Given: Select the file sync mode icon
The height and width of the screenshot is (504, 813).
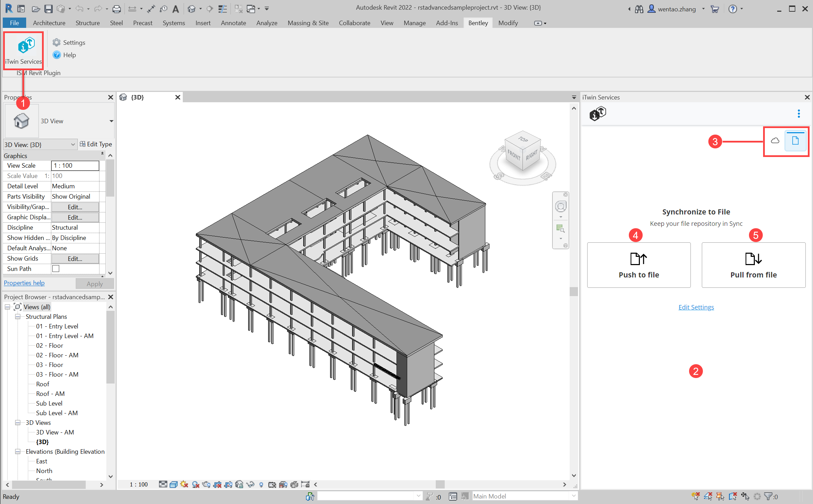Looking at the screenshot, I should point(795,141).
